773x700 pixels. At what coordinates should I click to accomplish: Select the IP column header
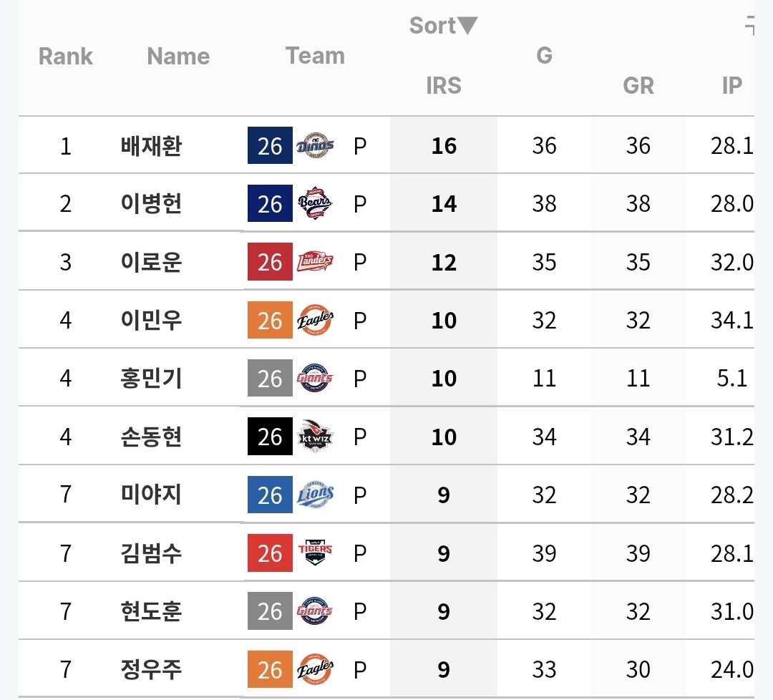[x=731, y=85]
